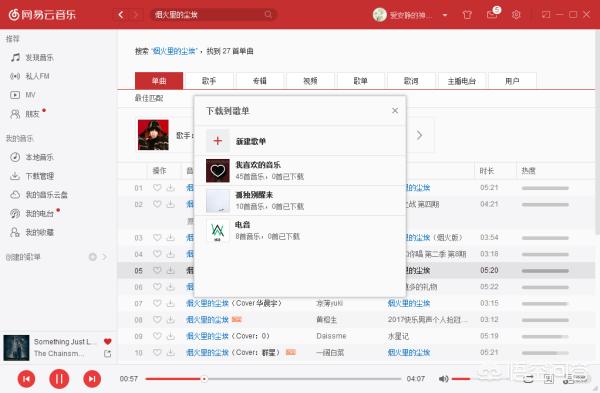Select the 歌手 tab
Image resolution: width=600 pixels, height=393 pixels.
point(209,81)
